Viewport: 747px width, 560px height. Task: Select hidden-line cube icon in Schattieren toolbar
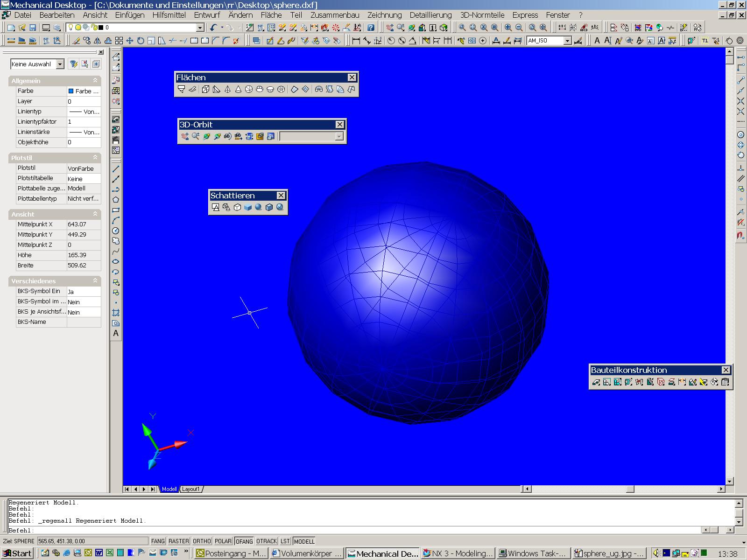point(237,207)
